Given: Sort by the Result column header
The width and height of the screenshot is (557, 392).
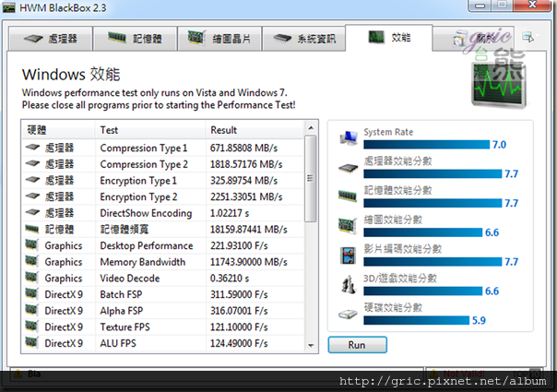Looking at the screenshot, I should pos(255,130).
